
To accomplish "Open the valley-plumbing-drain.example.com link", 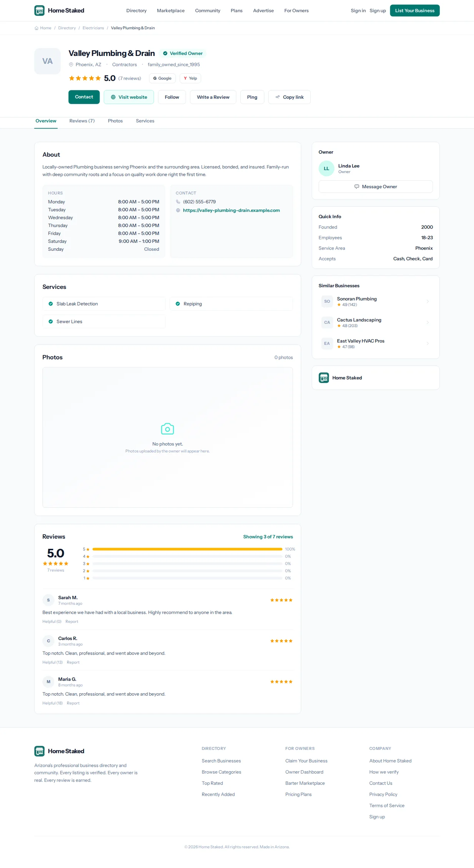I will pyautogui.click(x=231, y=210).
